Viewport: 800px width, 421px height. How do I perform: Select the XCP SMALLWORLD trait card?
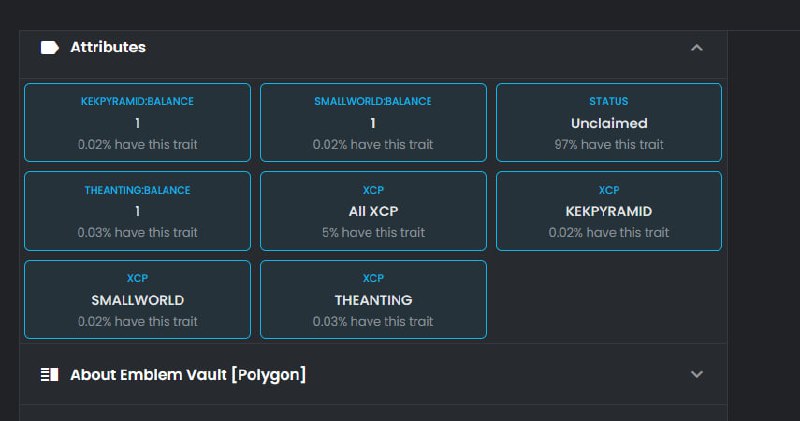(x=137, y=300)
